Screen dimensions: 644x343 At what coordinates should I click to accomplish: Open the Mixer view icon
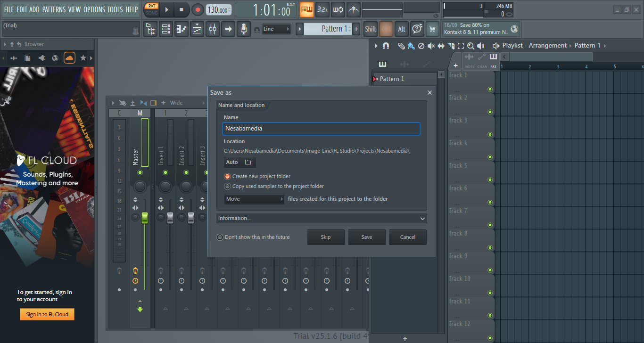click(x=213, y=29)
